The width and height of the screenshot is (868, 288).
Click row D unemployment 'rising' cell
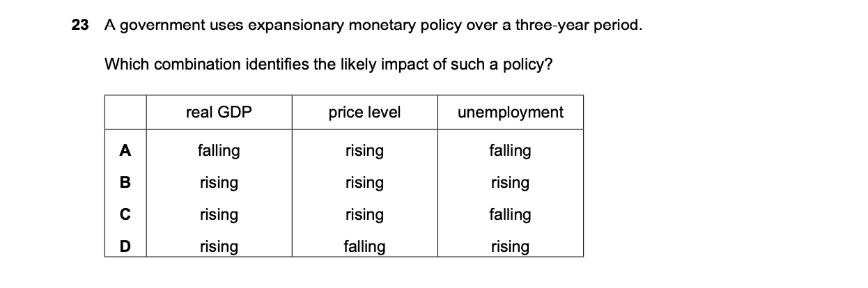click(x=510, y=246)
